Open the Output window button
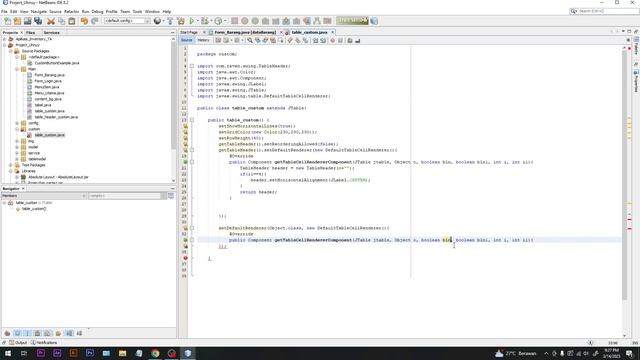Viewport: 640px width, 360px height. [18, 343]
